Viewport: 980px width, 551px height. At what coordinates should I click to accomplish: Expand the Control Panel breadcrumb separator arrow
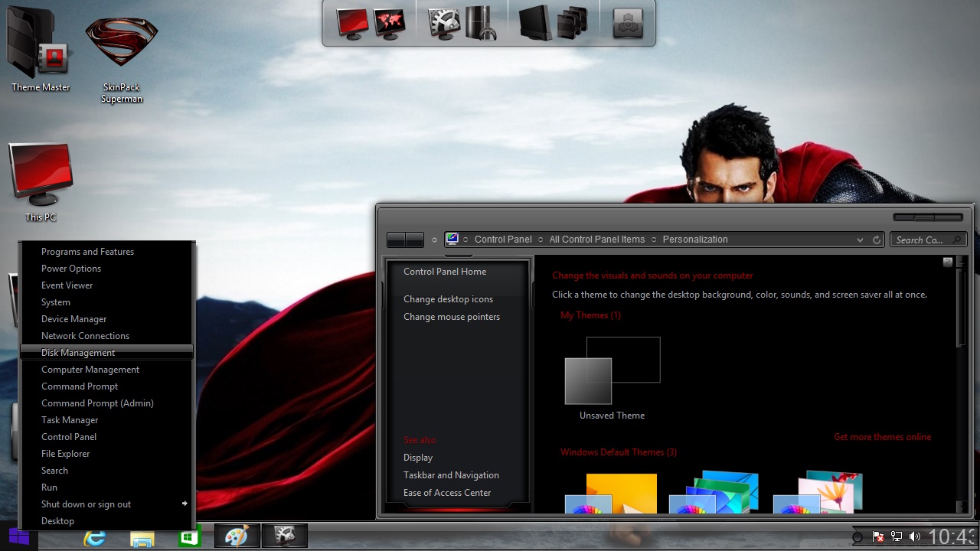pyautogui.click(x=541, y=240)
